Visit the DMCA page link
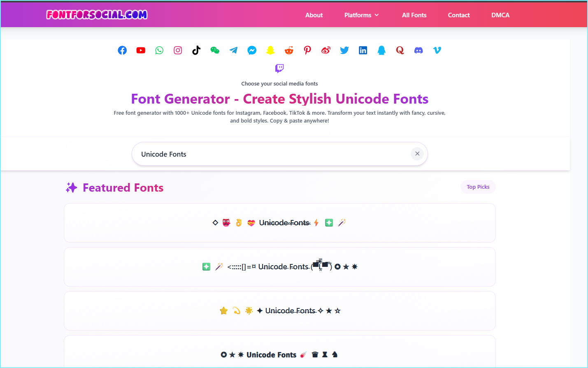Image resolution: width=588 pixels, height=368 pixels. 500,15
